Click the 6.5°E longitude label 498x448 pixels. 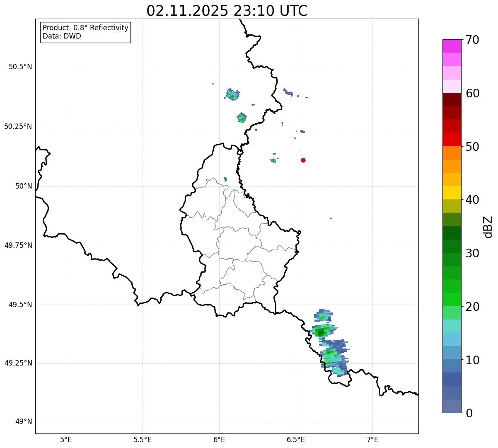(x=296, y=439)
